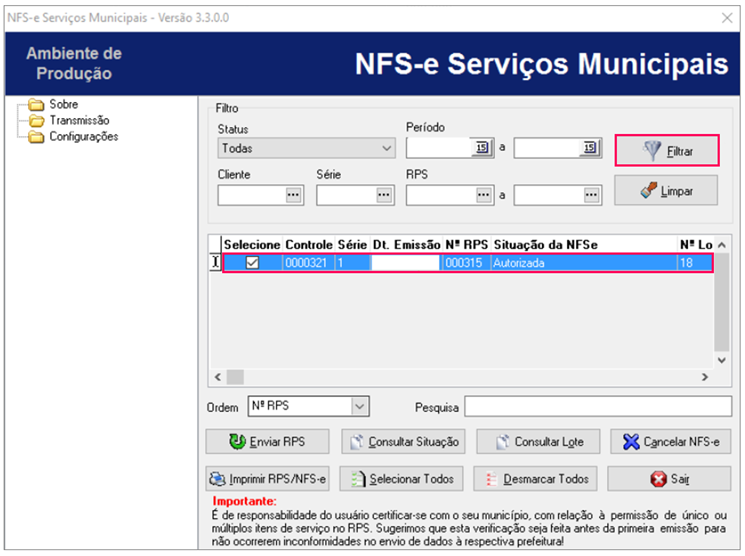Uncheck the Selecione checkbox for row 0000321

point(253,263)
